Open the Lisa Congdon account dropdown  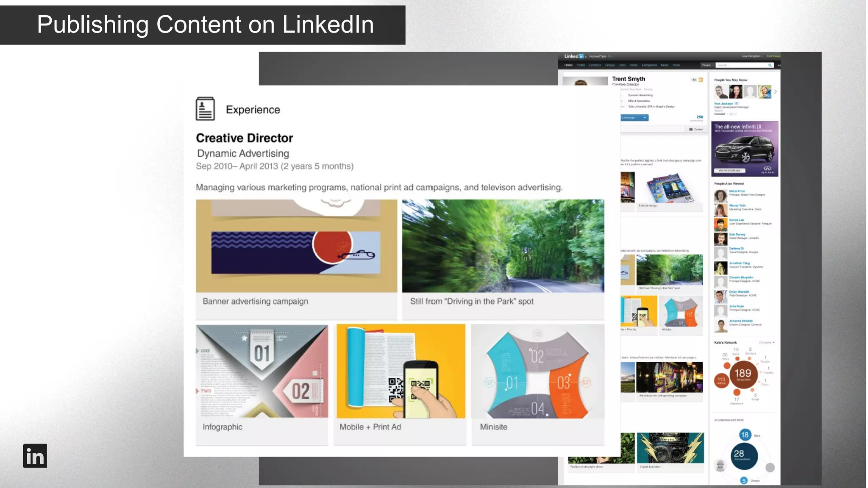pos(752,56)
